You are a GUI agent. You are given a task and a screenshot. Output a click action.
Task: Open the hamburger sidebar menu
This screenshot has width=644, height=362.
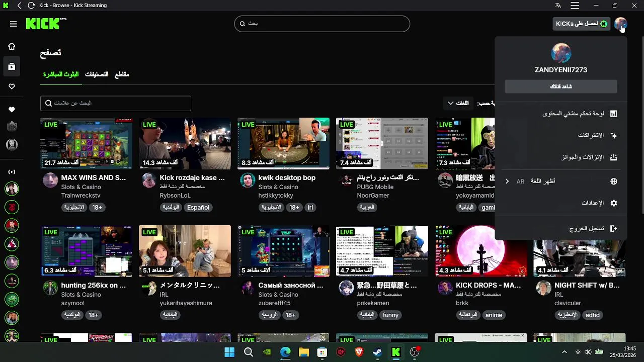pos(14,24)
